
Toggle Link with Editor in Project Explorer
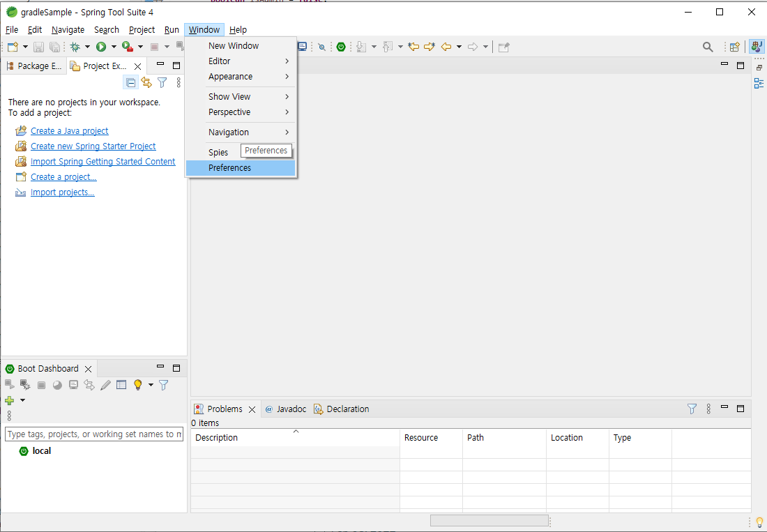click(146, 83)
